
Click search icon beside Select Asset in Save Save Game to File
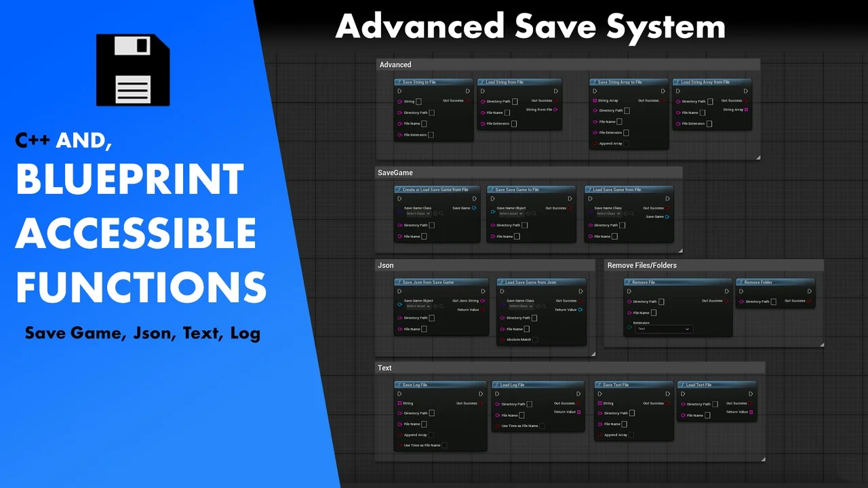coord(534,213)
